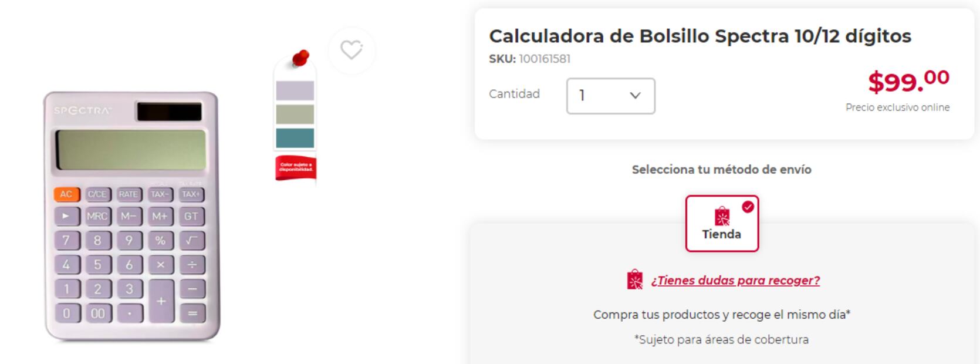Click the product title Calculadora de Bolsillo Spectra
Screen dimensions: 980x364
click(x=699, y=36)
